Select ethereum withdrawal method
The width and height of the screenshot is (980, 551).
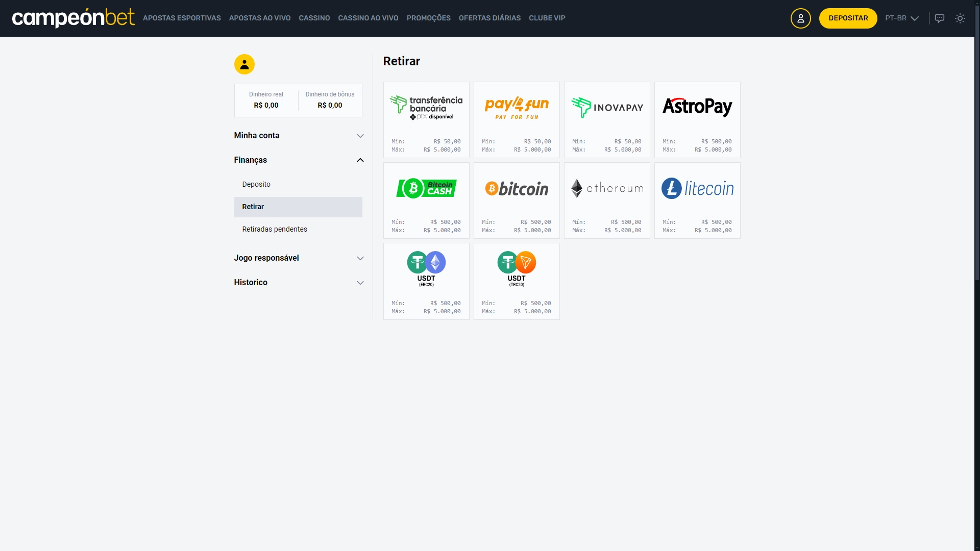pyautogui.click(x=607, y=201)
